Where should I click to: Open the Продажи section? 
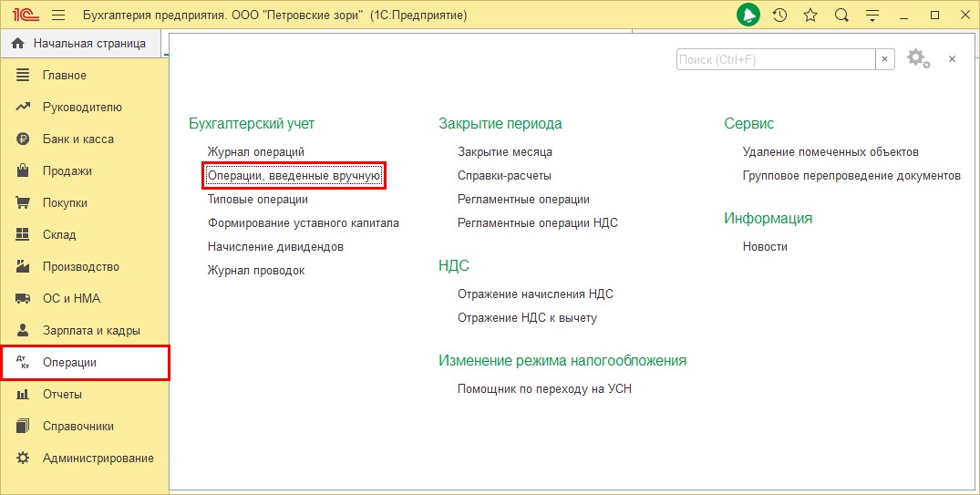pyautogui.click(x=85, y=170)
